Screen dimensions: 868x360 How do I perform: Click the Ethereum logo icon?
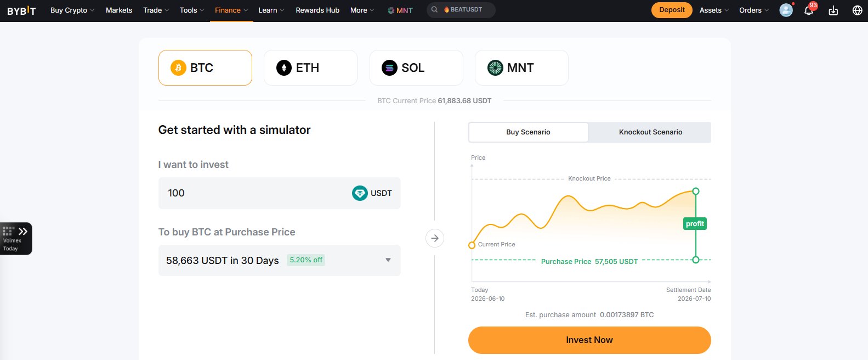pos(284,67)
